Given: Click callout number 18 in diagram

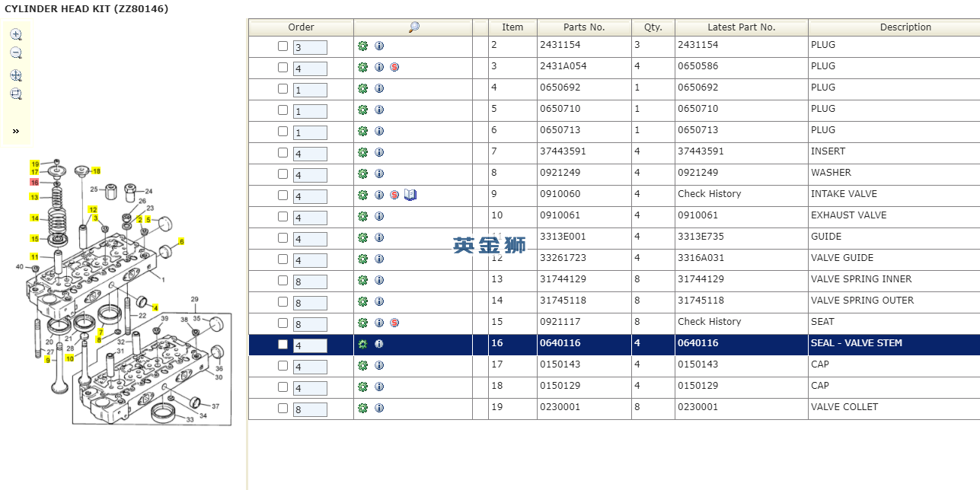Looking at the screenshot, I should pos(97,171).
